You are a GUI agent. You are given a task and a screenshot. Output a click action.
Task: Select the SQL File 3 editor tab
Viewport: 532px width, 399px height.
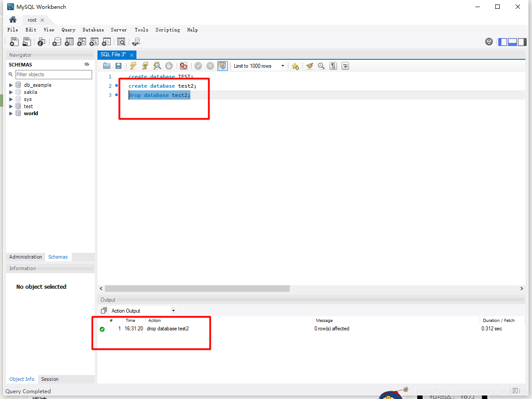point(113,54)
